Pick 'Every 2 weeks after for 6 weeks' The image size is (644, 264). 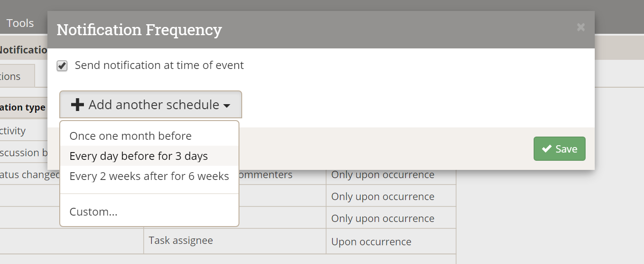tap(149, 176)
